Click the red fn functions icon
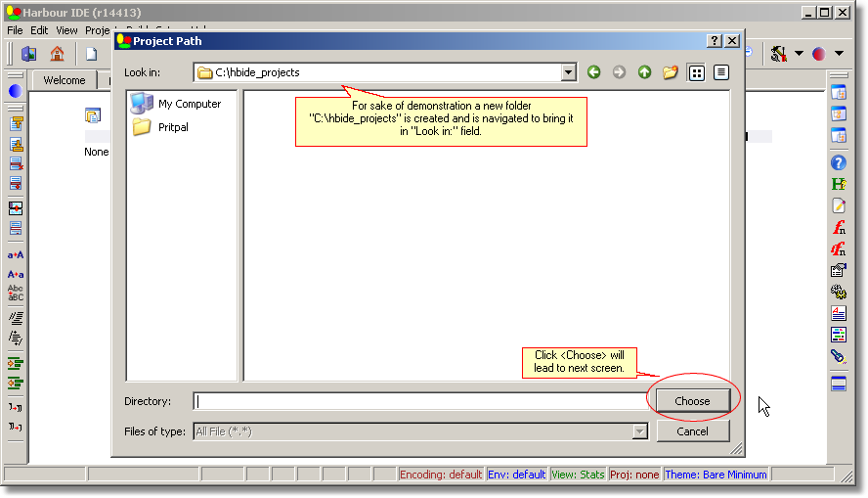This screenshot has width=868, height=498. point(838,227)
